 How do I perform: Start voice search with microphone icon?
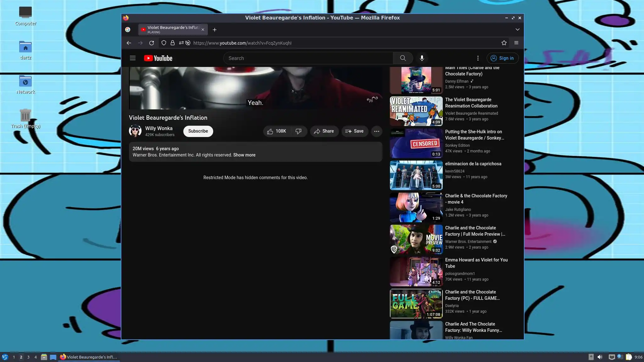(422, 58)
